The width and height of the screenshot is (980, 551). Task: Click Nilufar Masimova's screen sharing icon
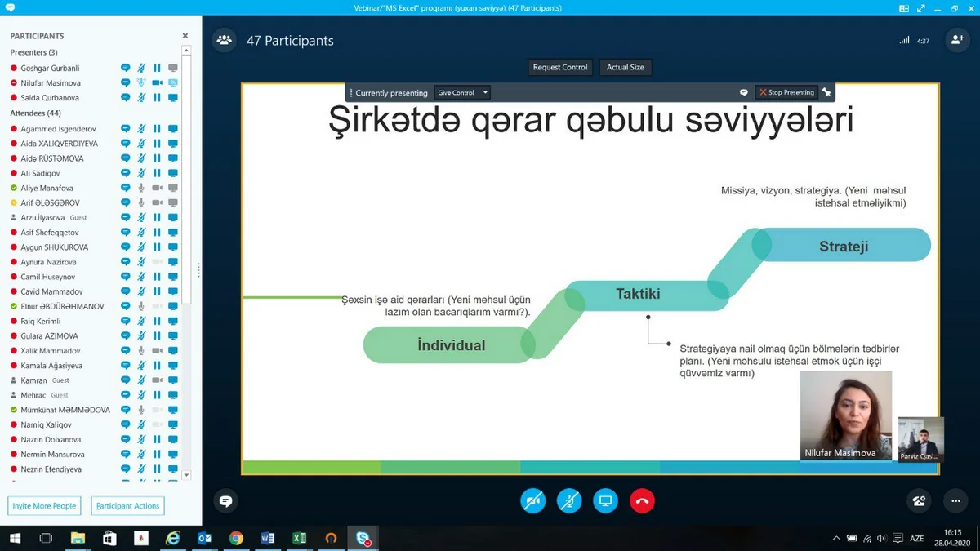coord(173,83)
